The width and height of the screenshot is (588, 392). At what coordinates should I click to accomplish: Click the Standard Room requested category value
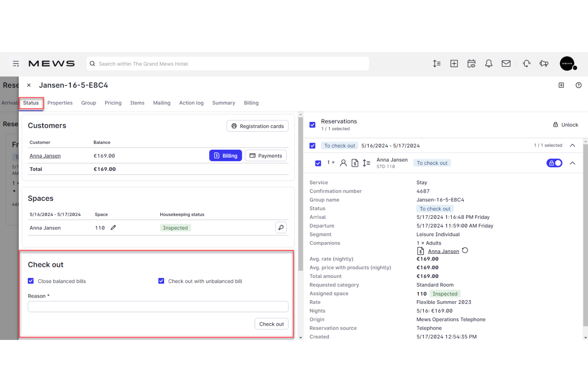click(x=435, y=285)
